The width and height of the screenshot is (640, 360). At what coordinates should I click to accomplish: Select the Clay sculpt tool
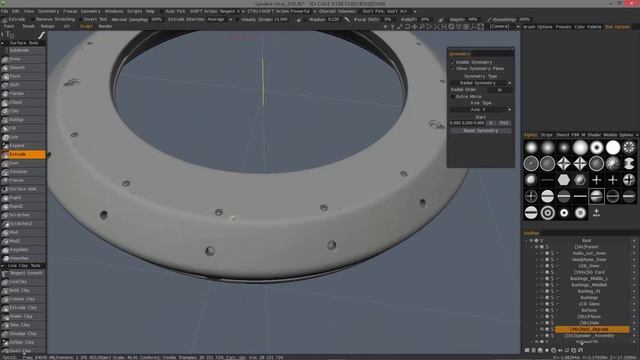pos(23,111)
